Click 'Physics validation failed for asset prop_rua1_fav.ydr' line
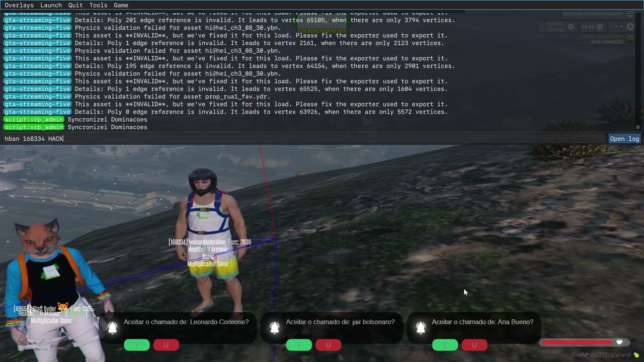Viewport: 644px width, 362px height. coord(173,97)
